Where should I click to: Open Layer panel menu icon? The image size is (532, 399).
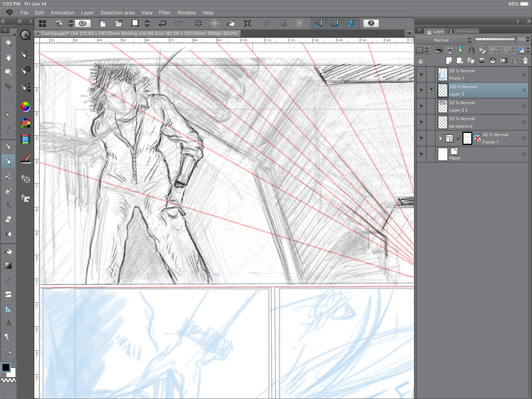419,30
